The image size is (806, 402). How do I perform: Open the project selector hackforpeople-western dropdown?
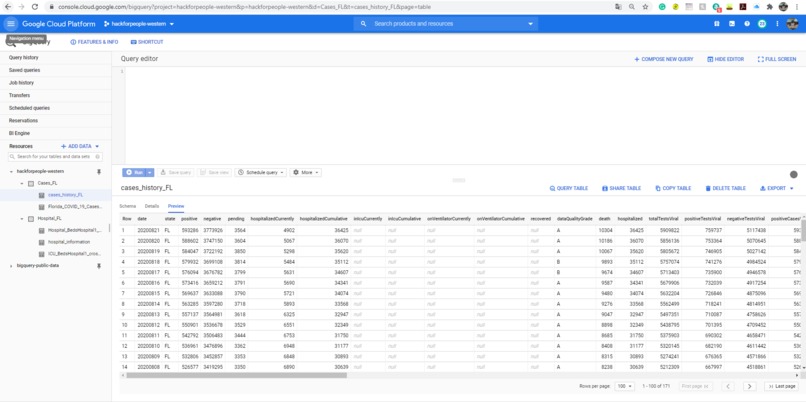139,24
